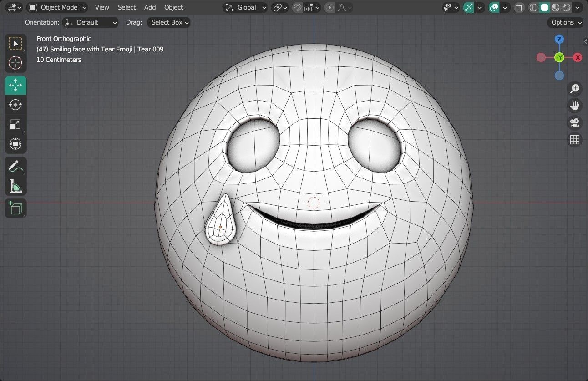Click the blue Z axis gizmo ball
Image resolution: width=588 pixels, height=381 pixels.
tap(559, 39)
